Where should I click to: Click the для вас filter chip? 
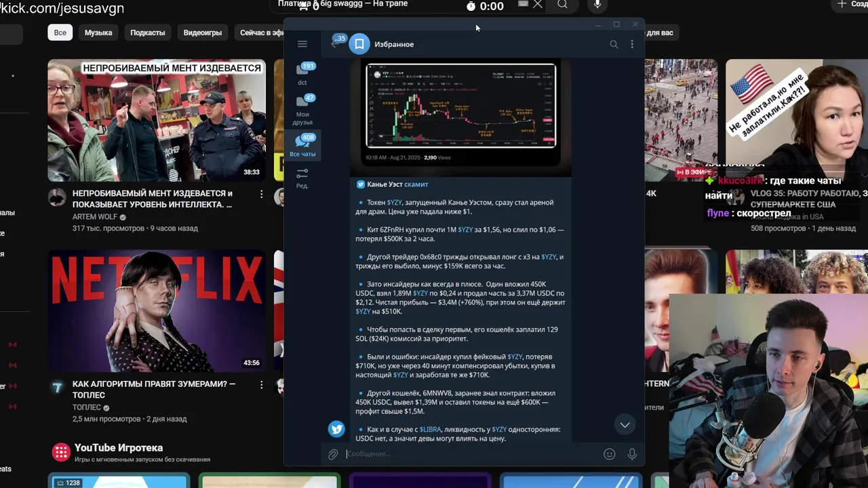click(660, 33)
